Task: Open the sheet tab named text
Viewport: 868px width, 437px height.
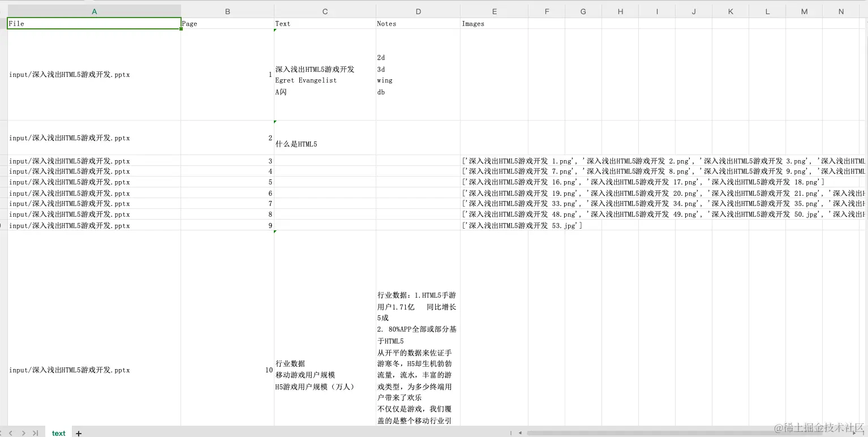Action: (59, 433)
